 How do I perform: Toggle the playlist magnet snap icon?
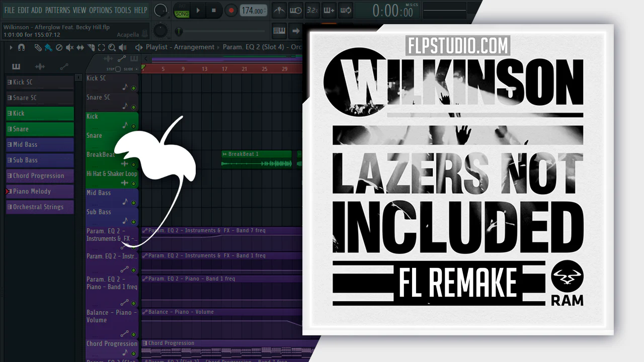pos(21,47)
